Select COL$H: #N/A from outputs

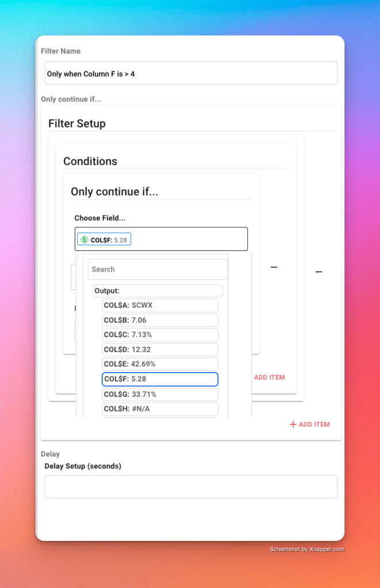[160, 409]
